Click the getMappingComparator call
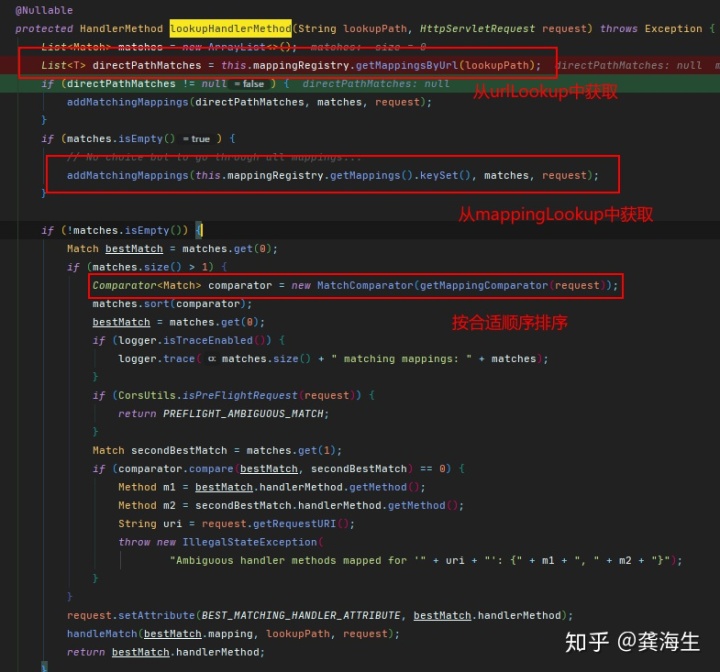Image resolution: width=720 pixels, height=672 pixels. [x=484, y=285]
